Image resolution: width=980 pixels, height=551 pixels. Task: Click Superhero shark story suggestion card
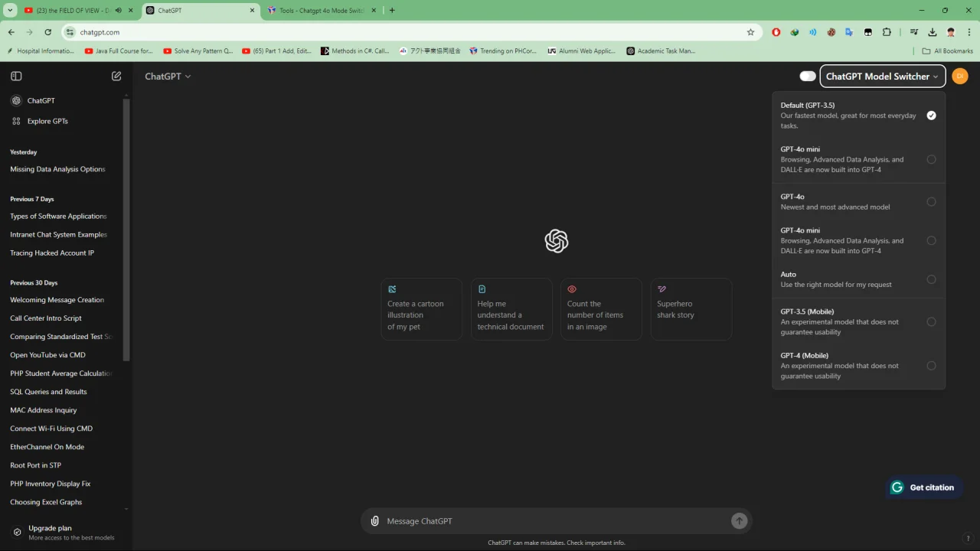click(x=691, y=308)
